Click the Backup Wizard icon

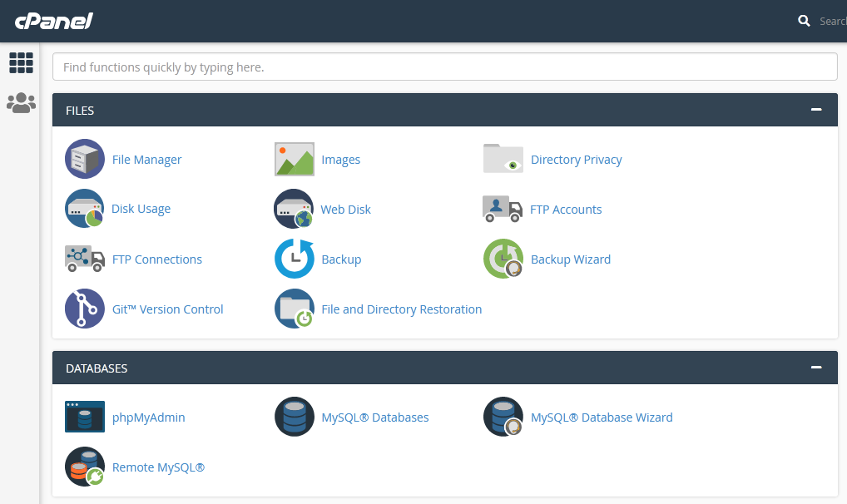point(503,259)
